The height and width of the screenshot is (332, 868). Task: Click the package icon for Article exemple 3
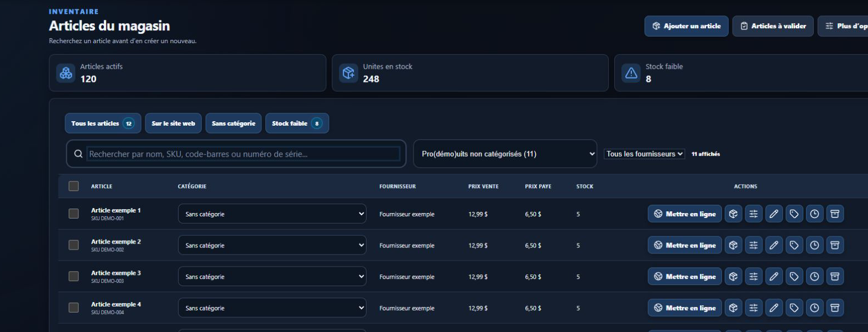(x=733, y=277)
